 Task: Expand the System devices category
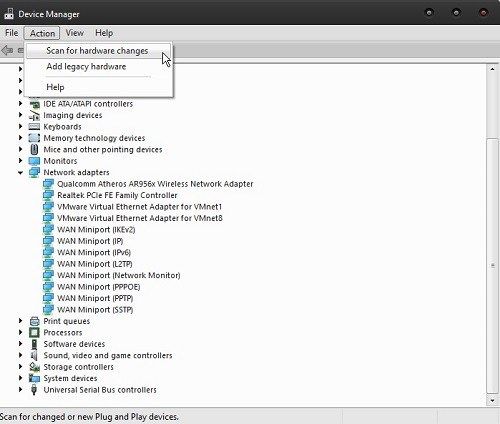pos(20,378)
